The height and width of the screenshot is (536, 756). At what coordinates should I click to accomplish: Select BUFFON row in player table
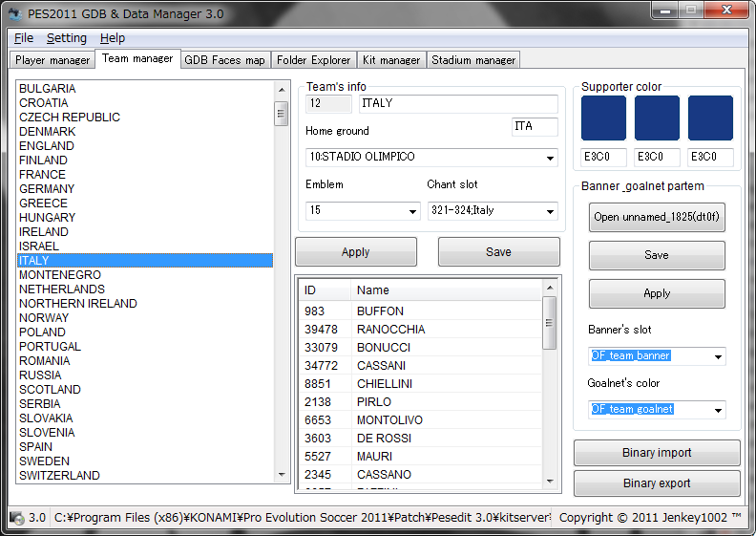(420, 311)
